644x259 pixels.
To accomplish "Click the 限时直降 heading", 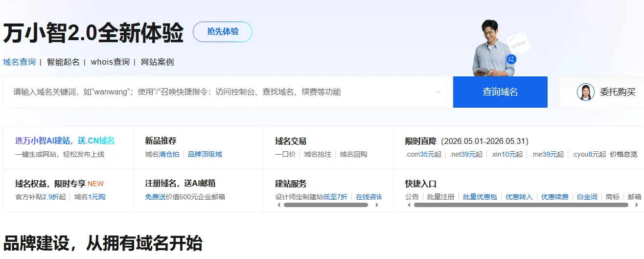I will click(x=421, y=141).
